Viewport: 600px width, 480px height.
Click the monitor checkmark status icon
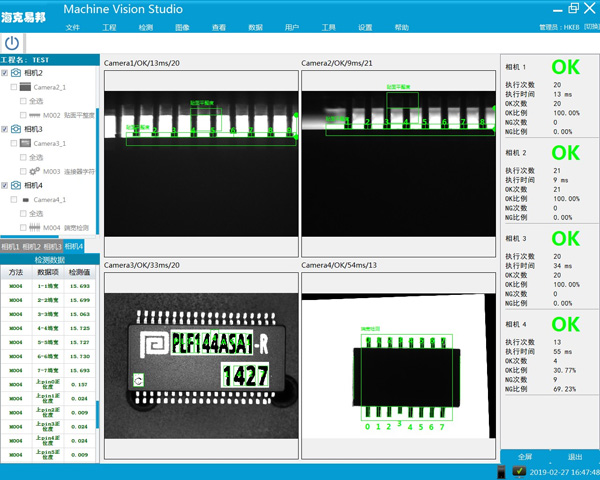click(x=520, y=470)
